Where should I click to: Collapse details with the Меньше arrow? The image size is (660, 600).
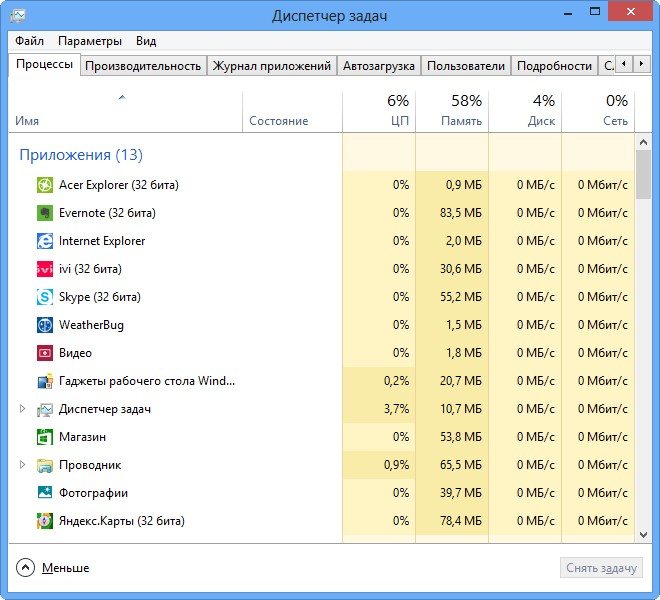pos(25,568)
